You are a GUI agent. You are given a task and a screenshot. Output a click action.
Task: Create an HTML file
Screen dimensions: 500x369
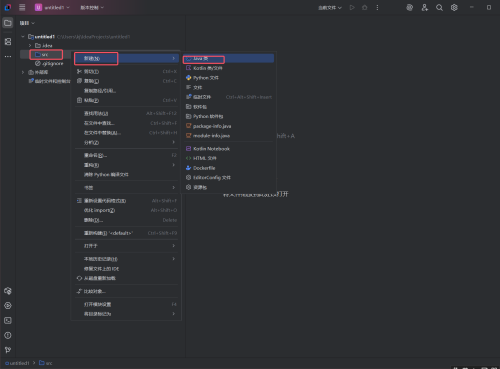[228, 158]
